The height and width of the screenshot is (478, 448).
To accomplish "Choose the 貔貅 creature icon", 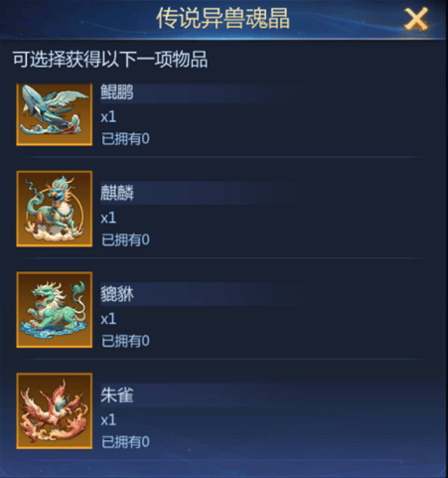I will coord(55,310).
